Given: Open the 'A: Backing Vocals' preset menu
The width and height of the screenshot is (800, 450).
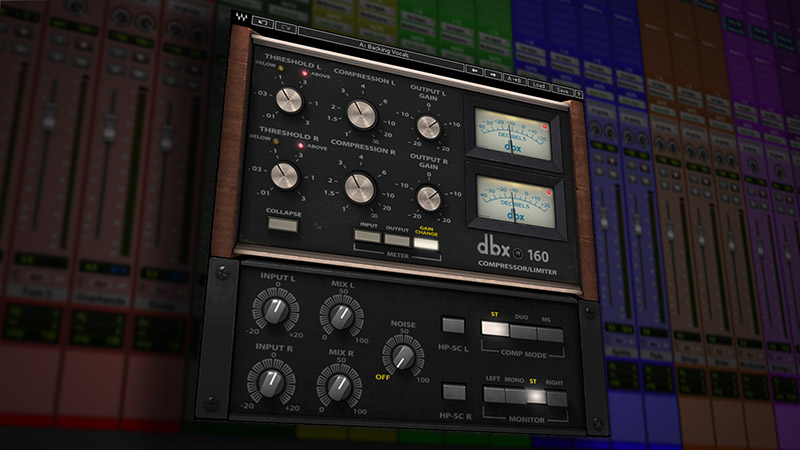Looking at the screenshot, I should point(383,50).
